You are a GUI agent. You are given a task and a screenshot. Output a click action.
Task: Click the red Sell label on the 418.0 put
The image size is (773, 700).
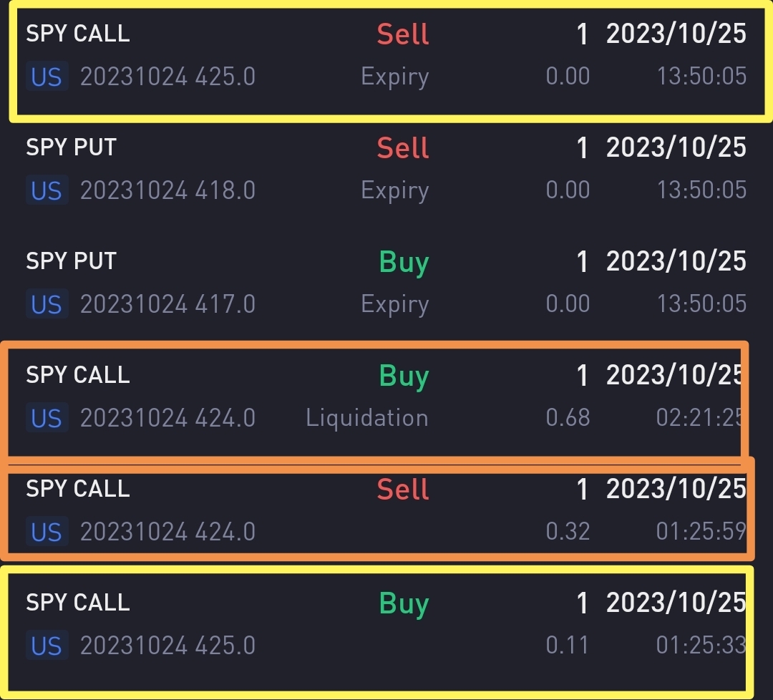[403, 148]
